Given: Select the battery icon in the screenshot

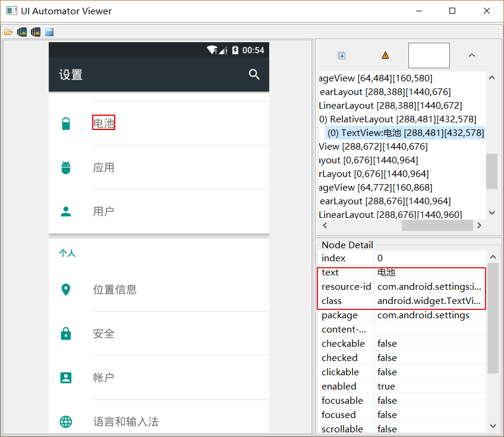Looking at the screenshot, I should click(x=65, y=121).
